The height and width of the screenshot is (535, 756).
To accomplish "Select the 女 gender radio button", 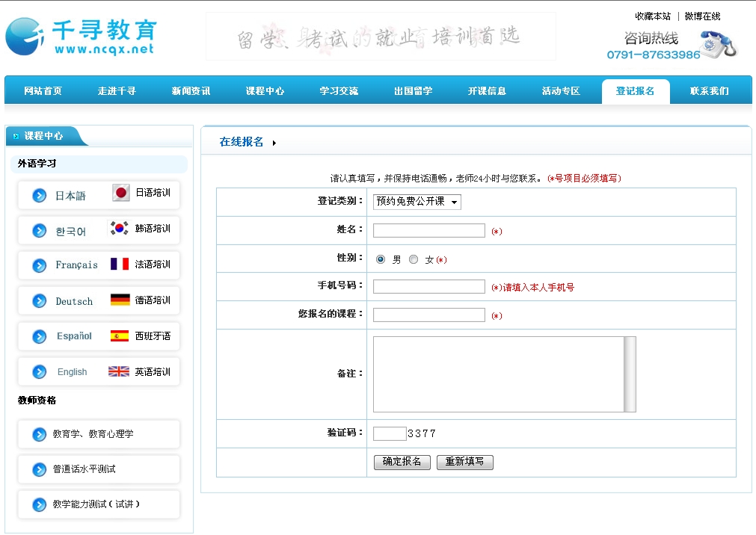I will 414,259.
